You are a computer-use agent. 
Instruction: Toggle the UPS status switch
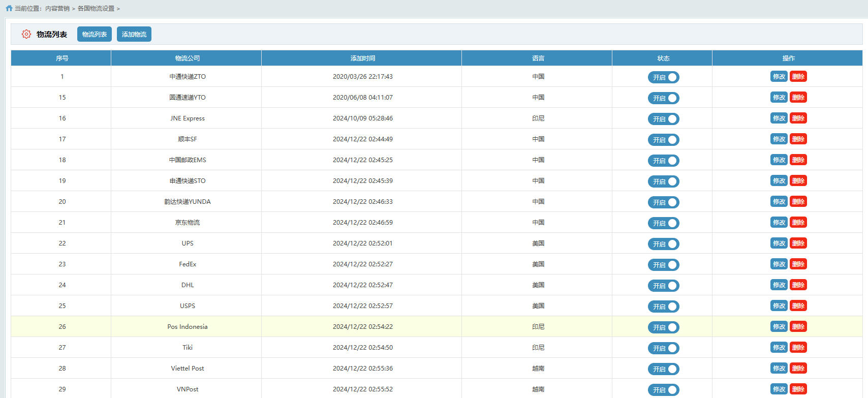664,244
